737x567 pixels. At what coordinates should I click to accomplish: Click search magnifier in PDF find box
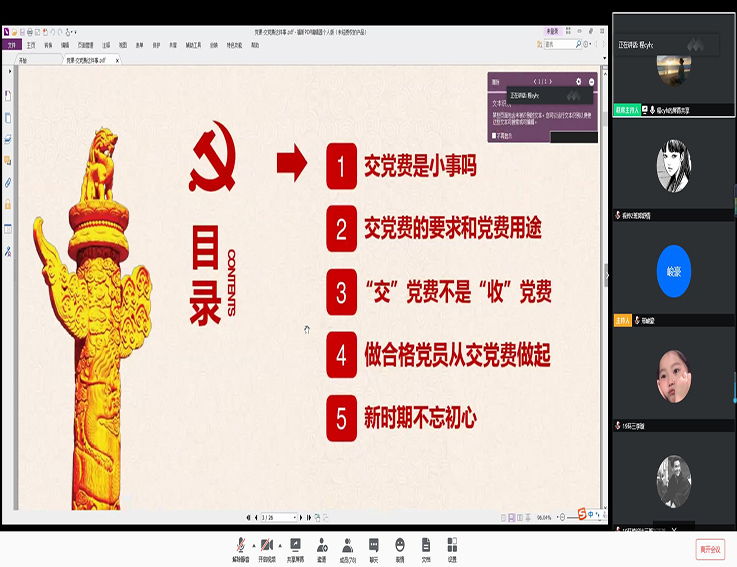[578, 44]
